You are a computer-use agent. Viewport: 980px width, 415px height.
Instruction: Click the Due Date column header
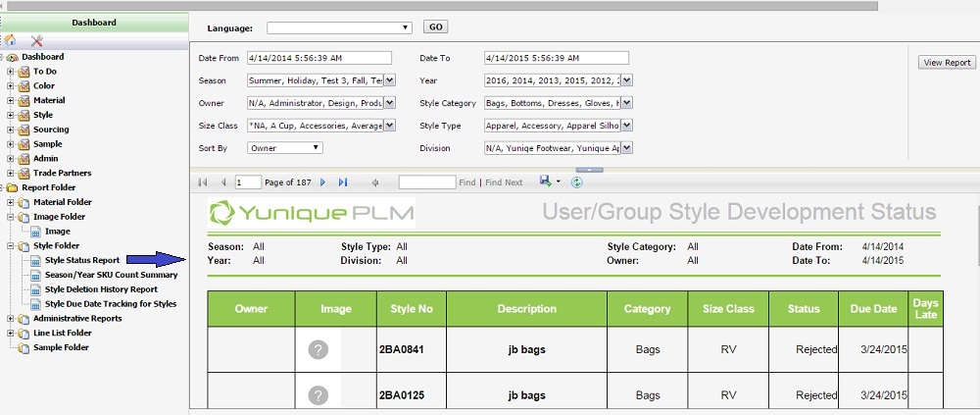tap(873, 309)
